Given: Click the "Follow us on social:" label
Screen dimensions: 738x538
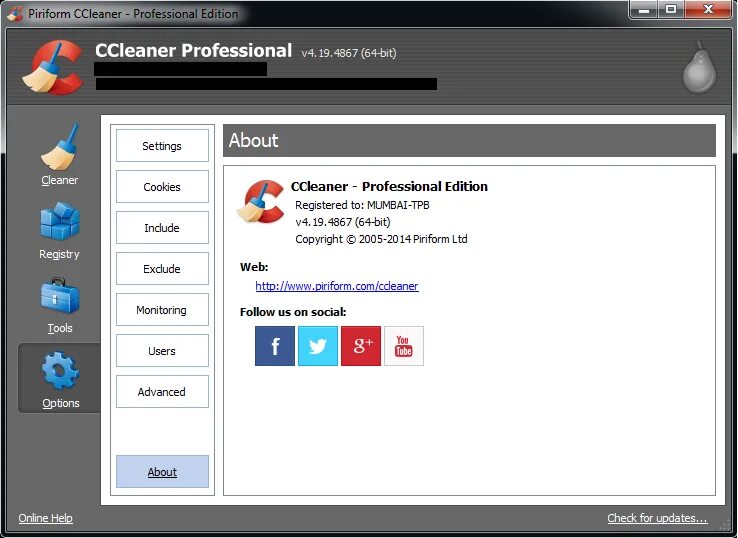Looking at the screenshot, I should (x=293, y=312).
